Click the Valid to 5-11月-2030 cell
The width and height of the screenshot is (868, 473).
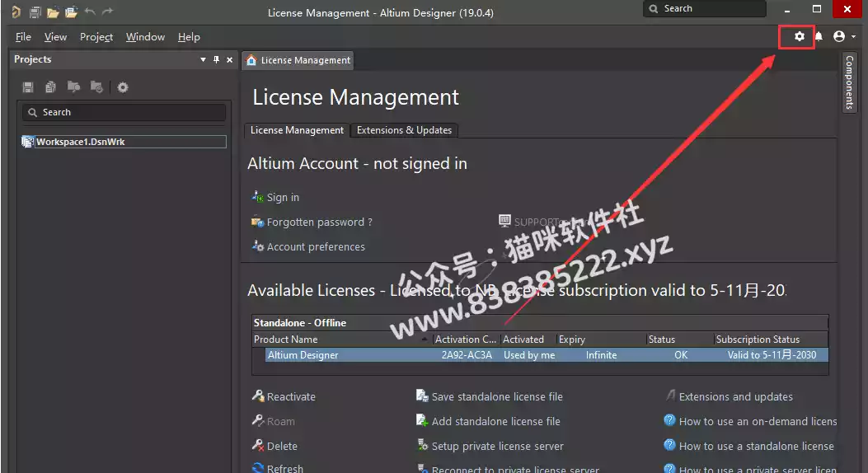[772, 355]
